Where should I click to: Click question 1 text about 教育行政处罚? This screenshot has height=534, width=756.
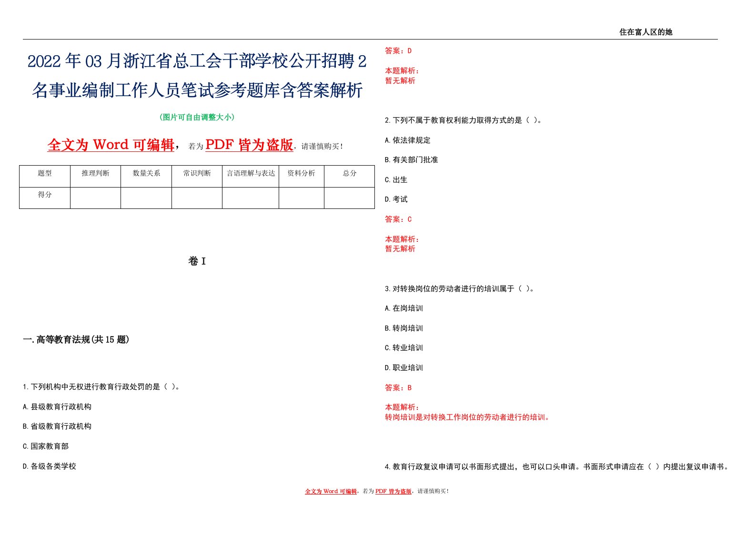pyautogui.click(x=101, y=387)
